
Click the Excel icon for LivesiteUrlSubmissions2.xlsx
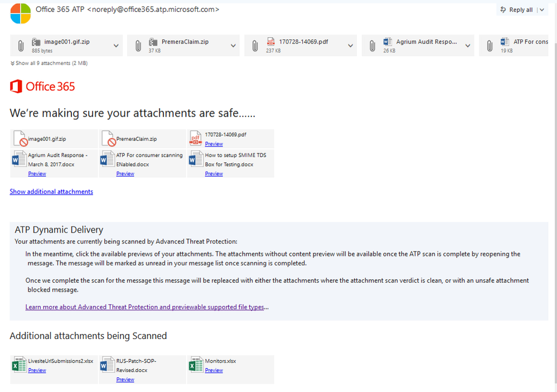pos(19,365)
